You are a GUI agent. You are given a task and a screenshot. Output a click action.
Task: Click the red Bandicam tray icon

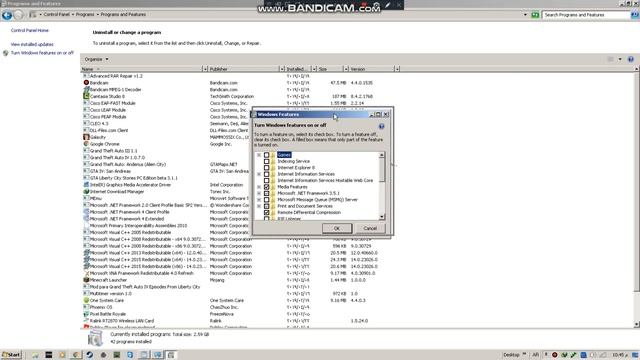(x=555, y=355)
